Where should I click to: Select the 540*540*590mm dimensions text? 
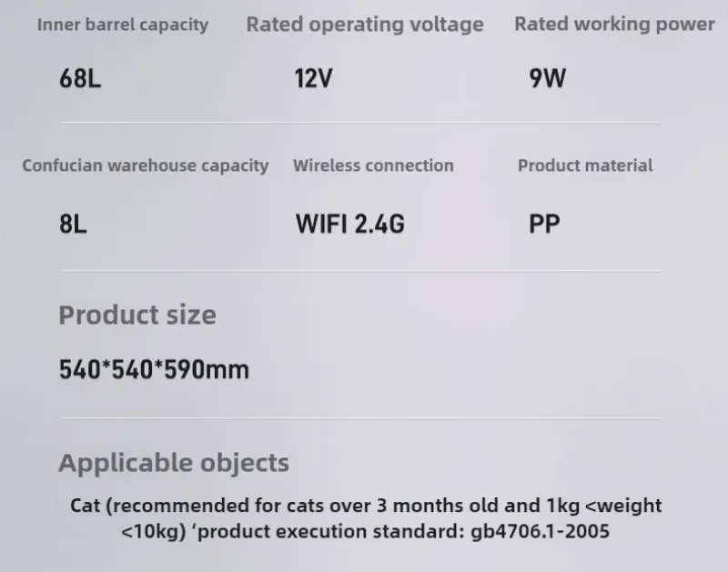point(154,370)
